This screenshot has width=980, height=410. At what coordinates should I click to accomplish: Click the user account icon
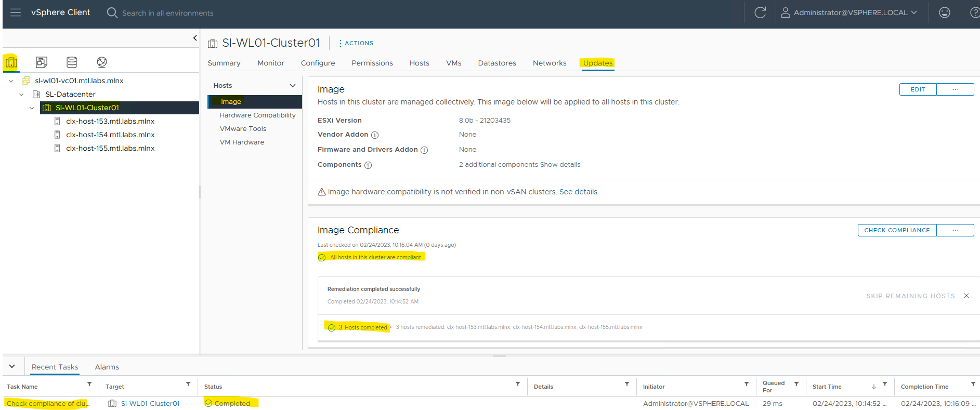[x=786, y=12]
